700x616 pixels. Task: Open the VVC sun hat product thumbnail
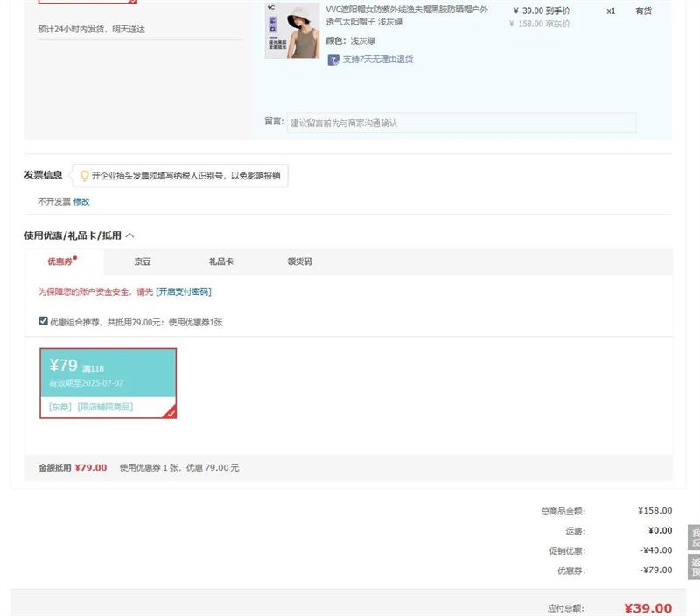click(292, 31)
